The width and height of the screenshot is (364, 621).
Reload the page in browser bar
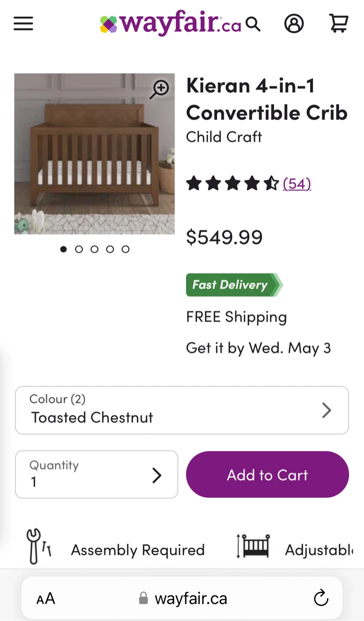(321, 598)
